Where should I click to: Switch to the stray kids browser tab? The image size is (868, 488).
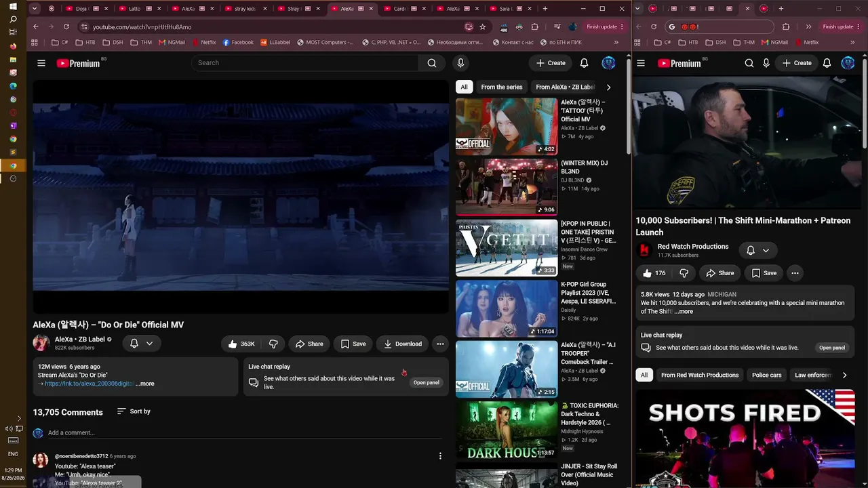point(244,9)
